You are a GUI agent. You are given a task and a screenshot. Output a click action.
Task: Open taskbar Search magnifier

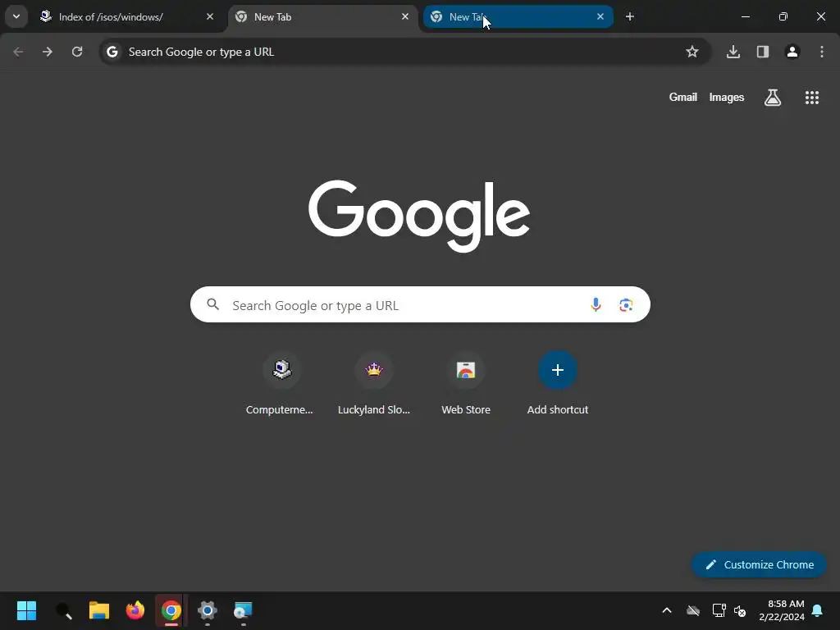[x=63, y=610]
